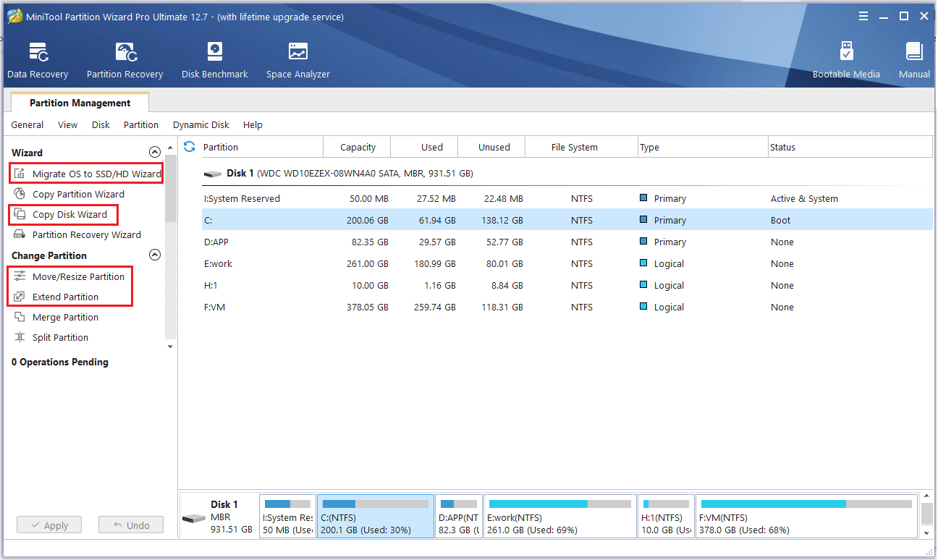Open the hamburger menu in the title bar
The height and width of the screenshot is (560, 938).
863,16
